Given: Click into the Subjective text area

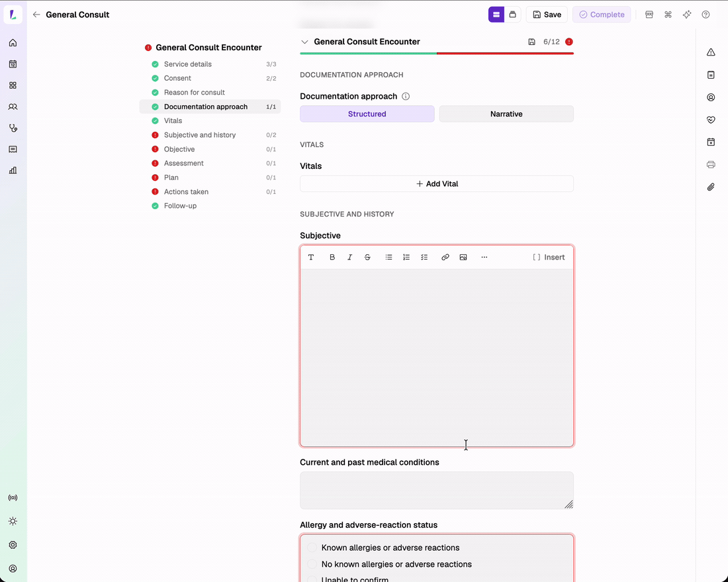Looking at the screenshot, I should 437,358.
